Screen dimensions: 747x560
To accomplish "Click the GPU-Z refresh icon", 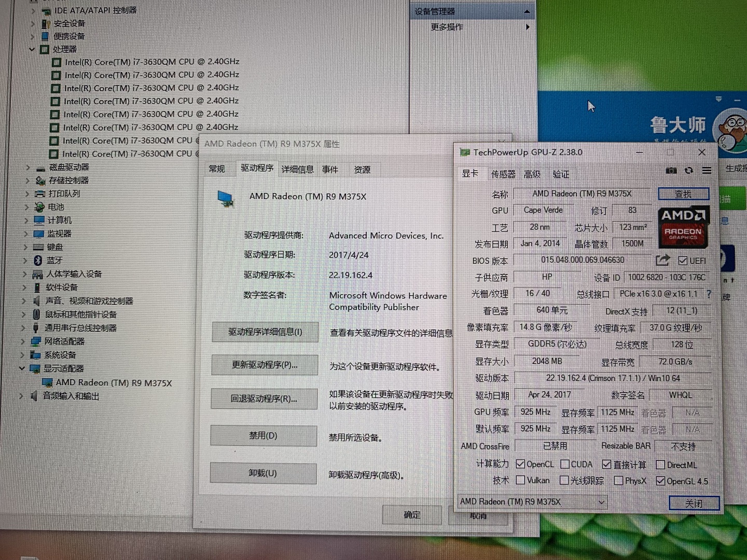I will (x=689, y=170).
